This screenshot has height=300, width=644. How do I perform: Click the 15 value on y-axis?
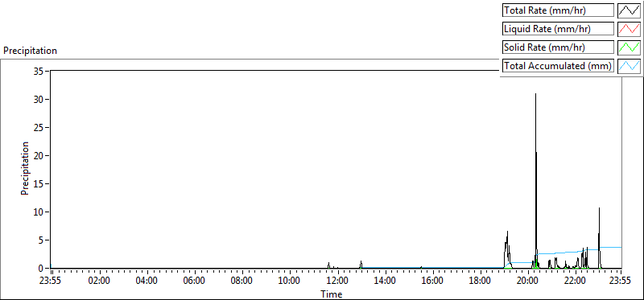pyautogui.click(x=39, y=184)
